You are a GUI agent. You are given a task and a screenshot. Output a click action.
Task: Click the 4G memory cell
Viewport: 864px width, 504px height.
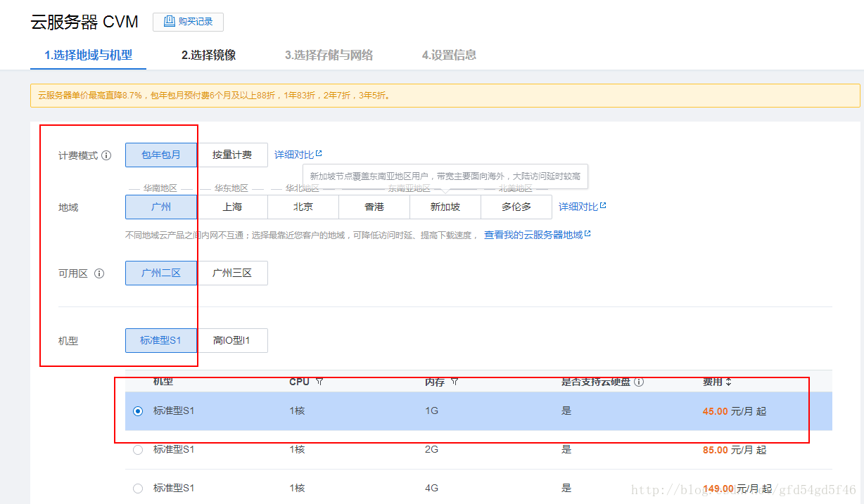pos(432,488)
